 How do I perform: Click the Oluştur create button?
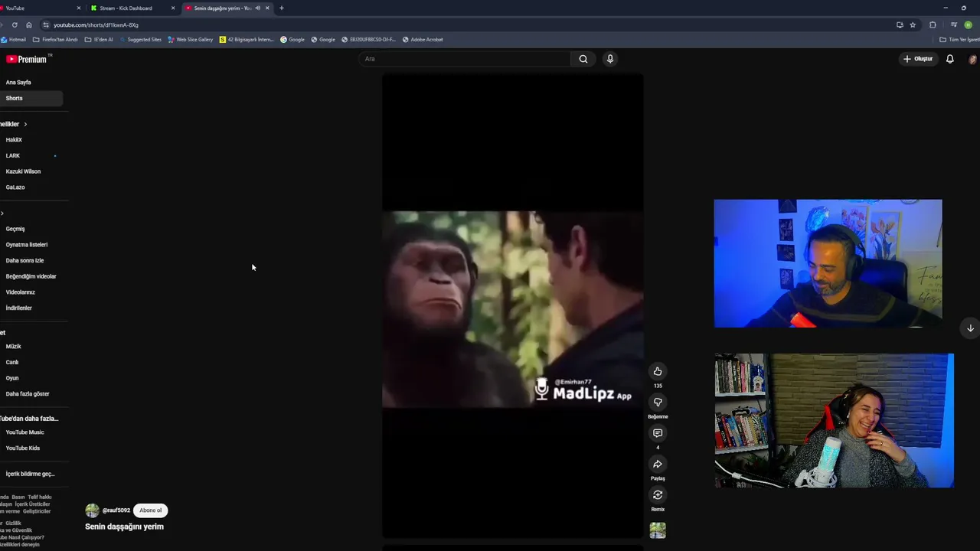click(x=918, y=59)
